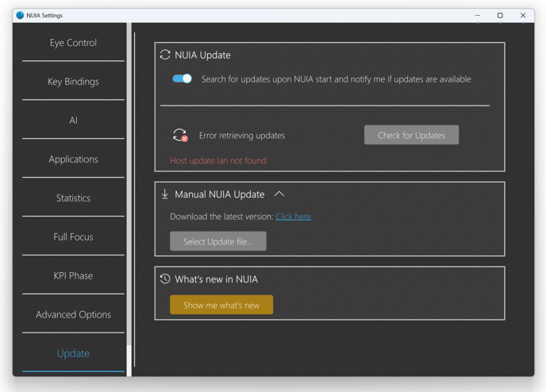
Task: Click the NUIA Update section heading
Action: (x=202, y=55)
